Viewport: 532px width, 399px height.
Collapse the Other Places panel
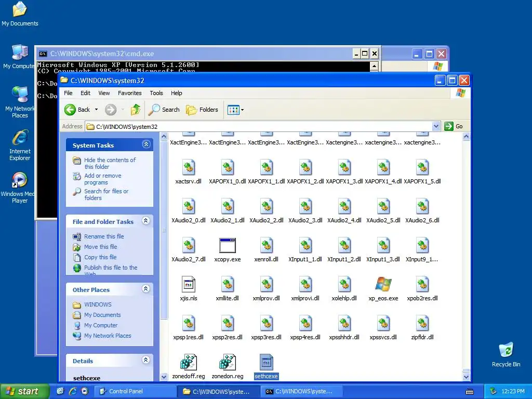(146, 289)
